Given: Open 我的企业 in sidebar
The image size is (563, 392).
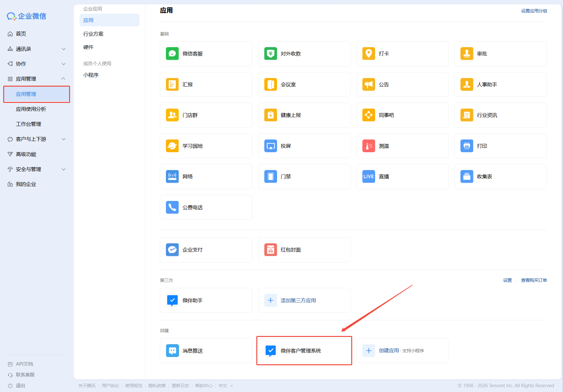Looking at the screenshot, I should (x=26, y=184).
